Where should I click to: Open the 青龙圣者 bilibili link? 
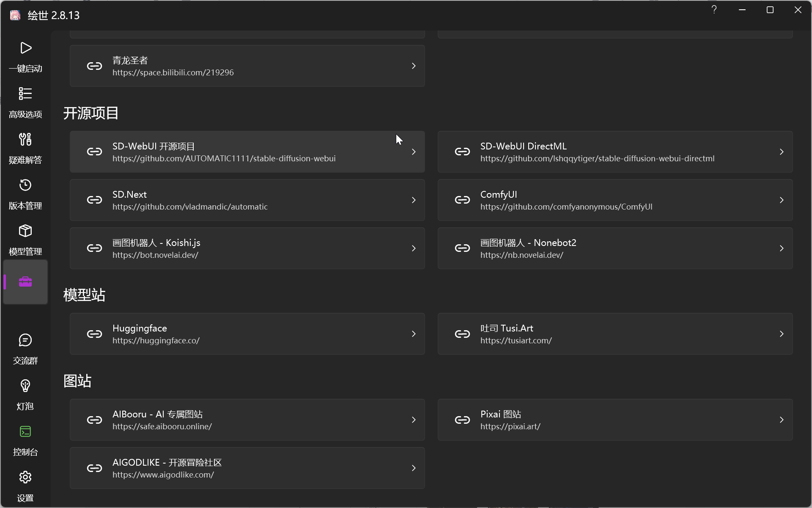(x=247, y=66)
